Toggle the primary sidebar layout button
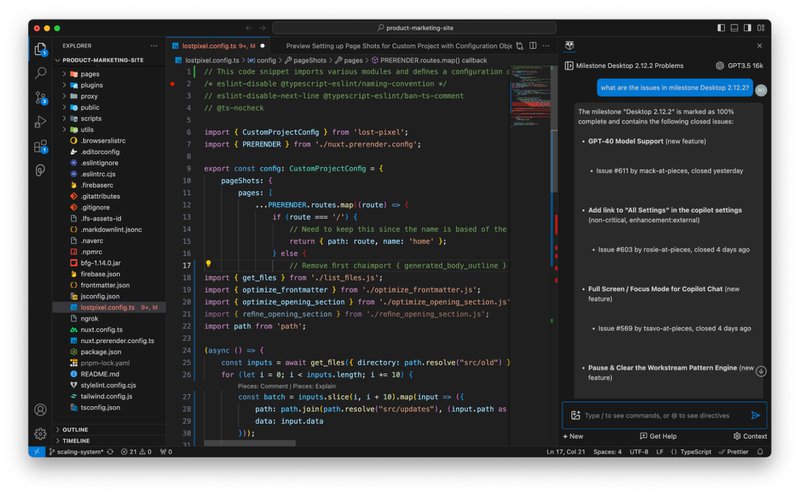Screen dimensions: 800x495 pos(721,28)
